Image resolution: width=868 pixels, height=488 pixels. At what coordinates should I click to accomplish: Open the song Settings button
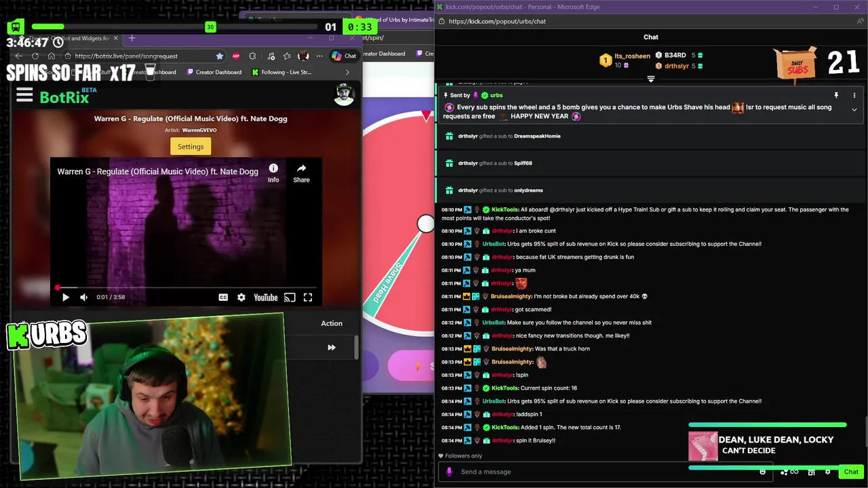(x=191, y=146)
